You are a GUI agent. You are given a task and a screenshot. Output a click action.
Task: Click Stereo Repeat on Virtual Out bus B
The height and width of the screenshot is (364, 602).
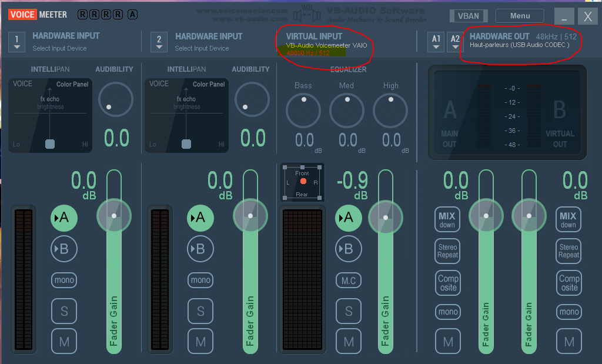point(568,251)
